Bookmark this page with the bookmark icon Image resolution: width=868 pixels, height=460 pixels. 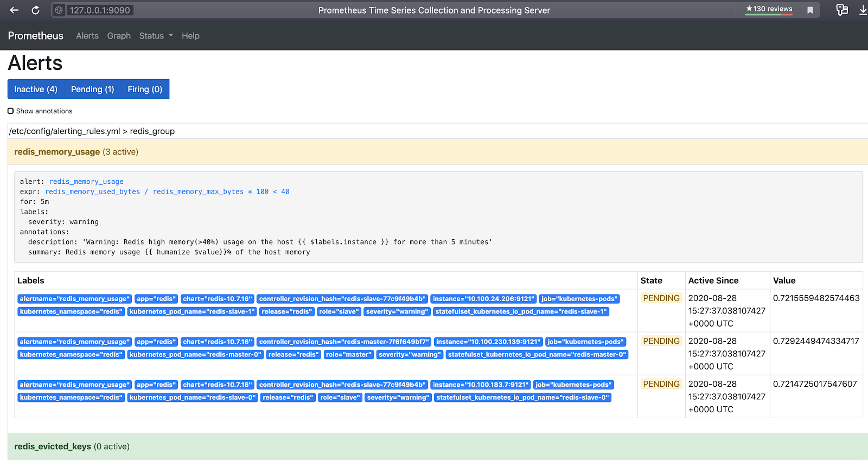click(x=810, y=10)
